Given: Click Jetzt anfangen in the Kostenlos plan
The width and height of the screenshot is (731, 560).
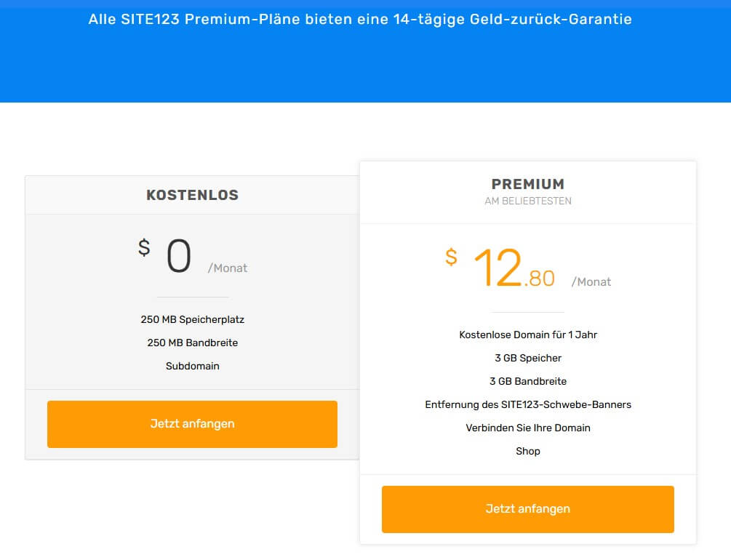Looking at the screenshot, I should pos(192,424).
